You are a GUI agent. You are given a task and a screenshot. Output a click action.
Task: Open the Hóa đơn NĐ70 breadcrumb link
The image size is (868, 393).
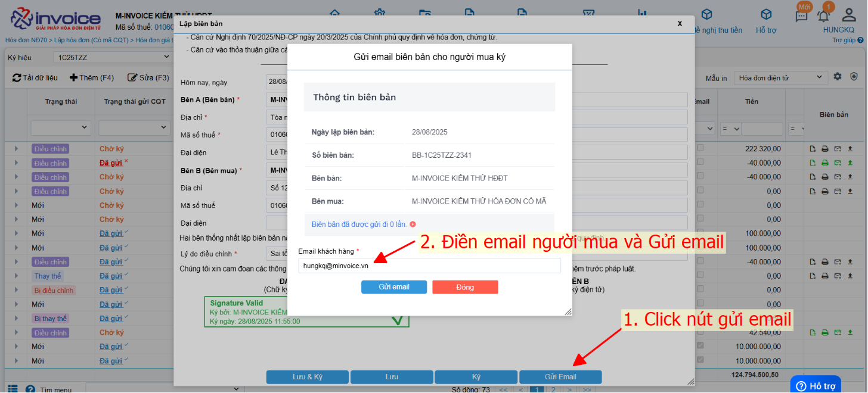click(x=27, y=40)
